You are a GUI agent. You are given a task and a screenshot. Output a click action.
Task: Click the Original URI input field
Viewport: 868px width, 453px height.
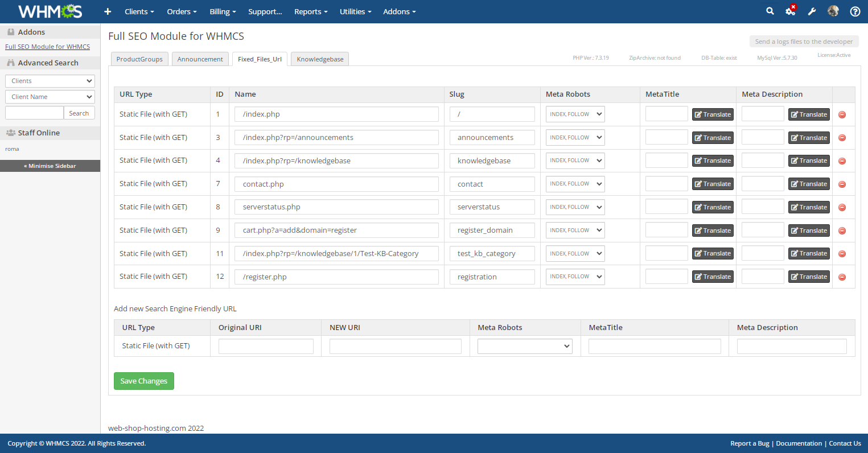266,346
